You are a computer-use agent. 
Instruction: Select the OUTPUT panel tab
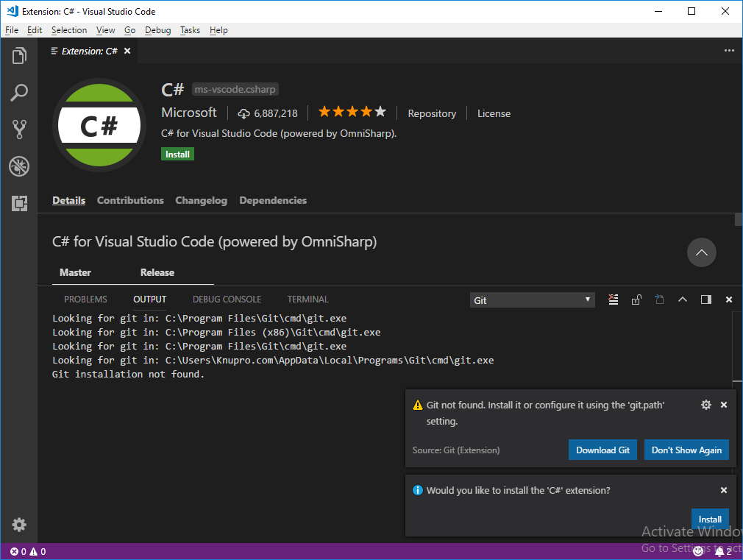tap(150, 300)
